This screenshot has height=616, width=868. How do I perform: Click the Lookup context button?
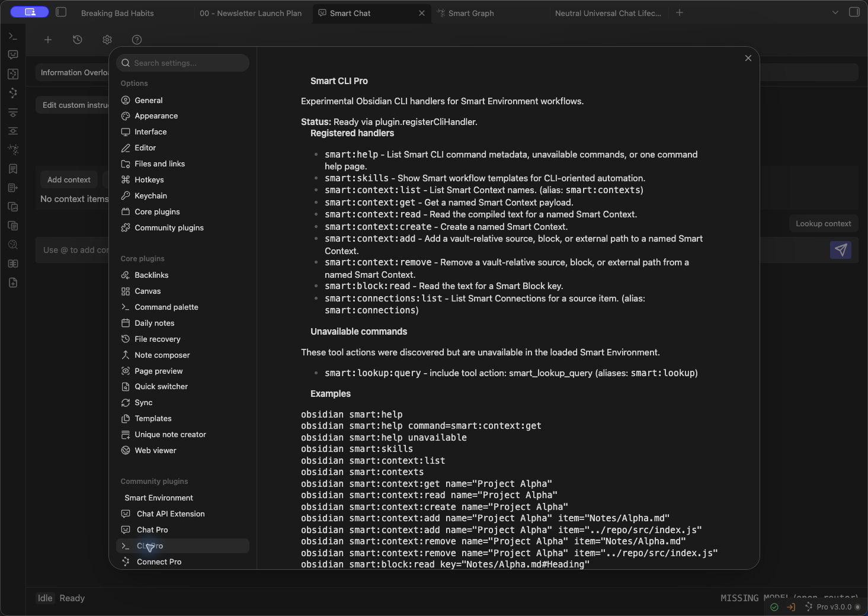point(823,223)
